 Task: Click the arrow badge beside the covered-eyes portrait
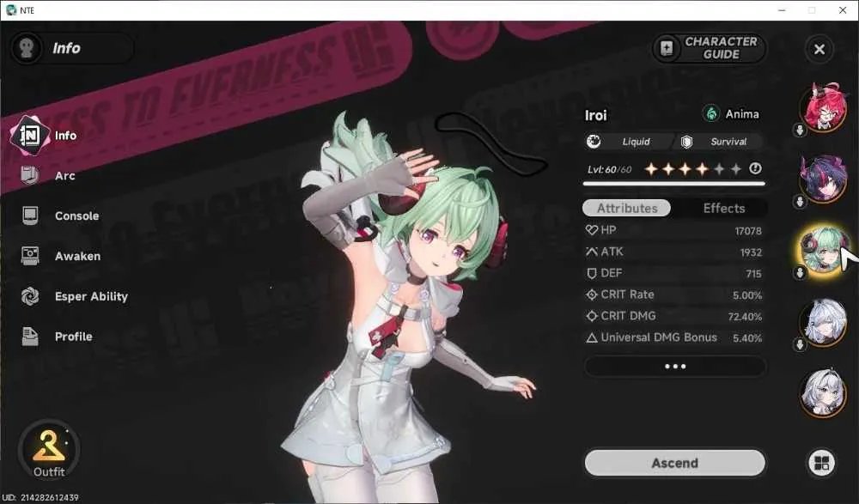click(x=800, y=344)
